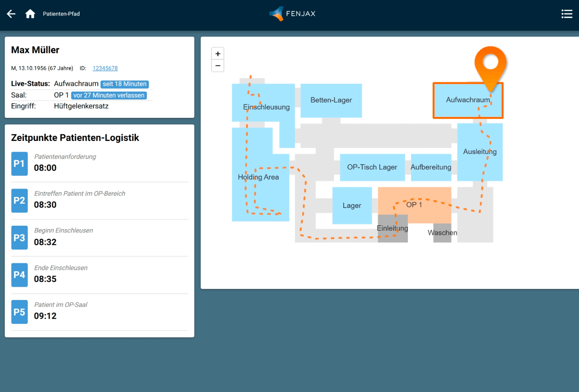Select the P1 timeline badge
Viewport: 579px width, 392px height.
click(x=20, y=164)
